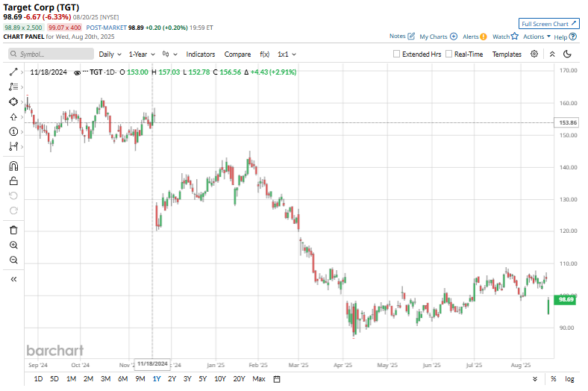
Task: Focus the Symbol search field
Action: (x=51, y=54)
